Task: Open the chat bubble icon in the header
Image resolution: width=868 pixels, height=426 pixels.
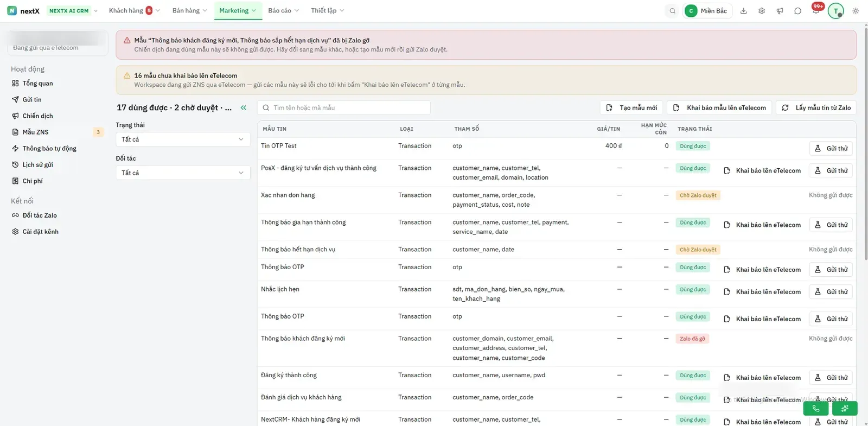Action: point(797,11)
